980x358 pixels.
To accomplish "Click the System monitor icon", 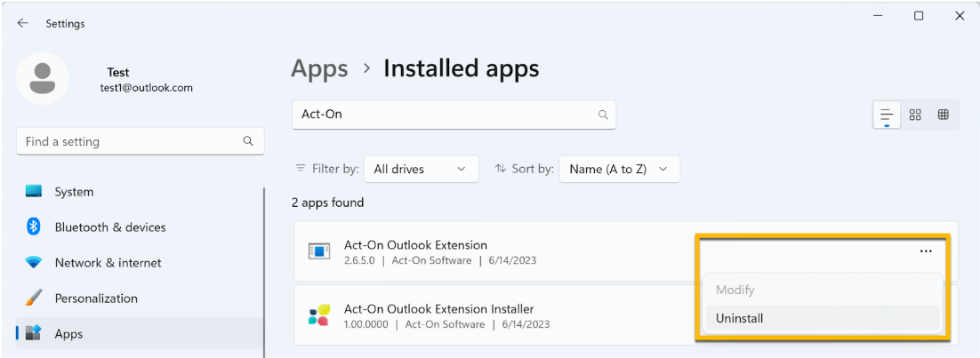I will pyautogui.click(x=34, y=191).
